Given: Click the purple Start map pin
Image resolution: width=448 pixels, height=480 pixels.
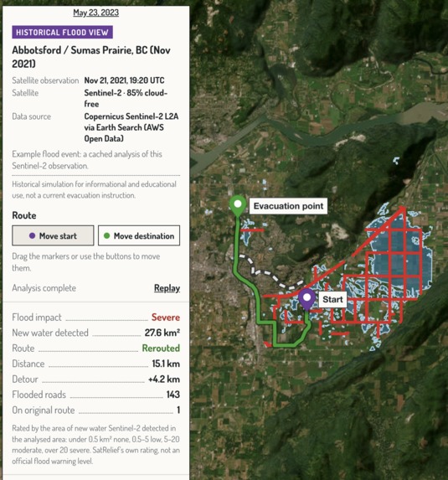Looking at the screenshot, I should (306, 299).
